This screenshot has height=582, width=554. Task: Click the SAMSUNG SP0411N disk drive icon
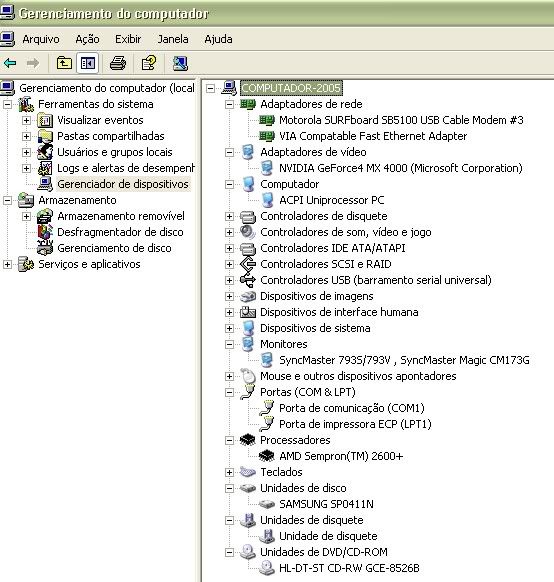pyautogui.click(x=266, y=504)
